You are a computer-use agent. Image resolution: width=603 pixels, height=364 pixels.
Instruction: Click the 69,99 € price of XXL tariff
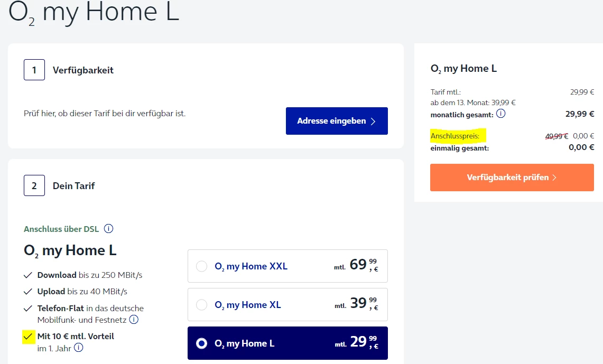(x=364, y=265)
